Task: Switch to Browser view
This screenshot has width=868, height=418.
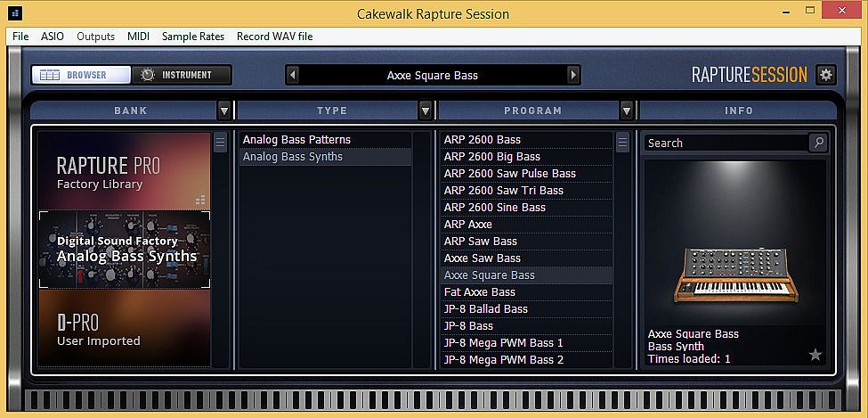Action: pyautogui.click(x=81, y=75)
